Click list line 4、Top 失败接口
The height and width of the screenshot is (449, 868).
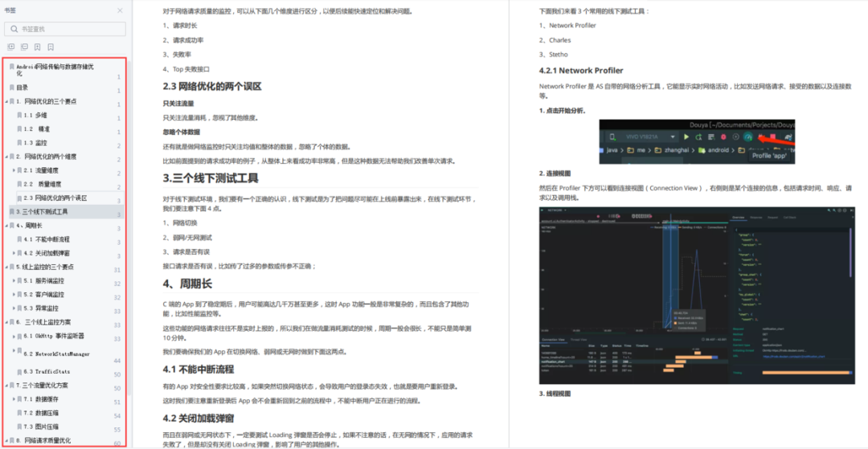click(186, 69)
